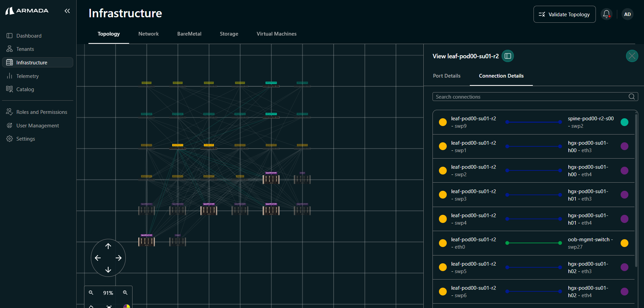The image size is (644, 308).
Task: Close the leaf-pod00-su01-r2 details panel
Action: click(x=632, y=56)
